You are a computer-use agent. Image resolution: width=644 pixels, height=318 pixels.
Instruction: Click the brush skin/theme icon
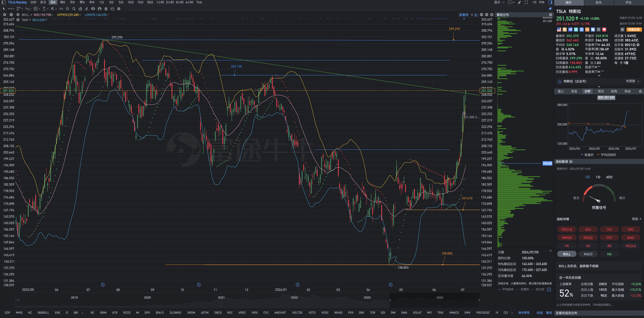pos(519,2)
